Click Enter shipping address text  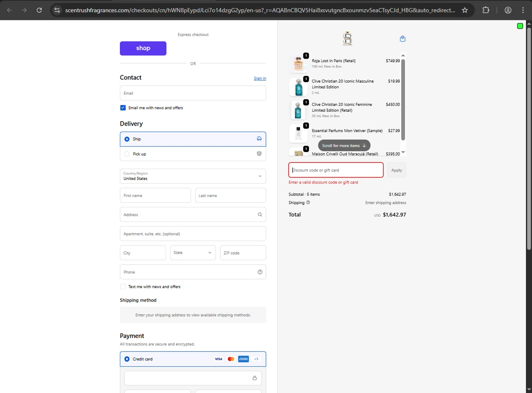pyautogui.click(x=386, y=203)
